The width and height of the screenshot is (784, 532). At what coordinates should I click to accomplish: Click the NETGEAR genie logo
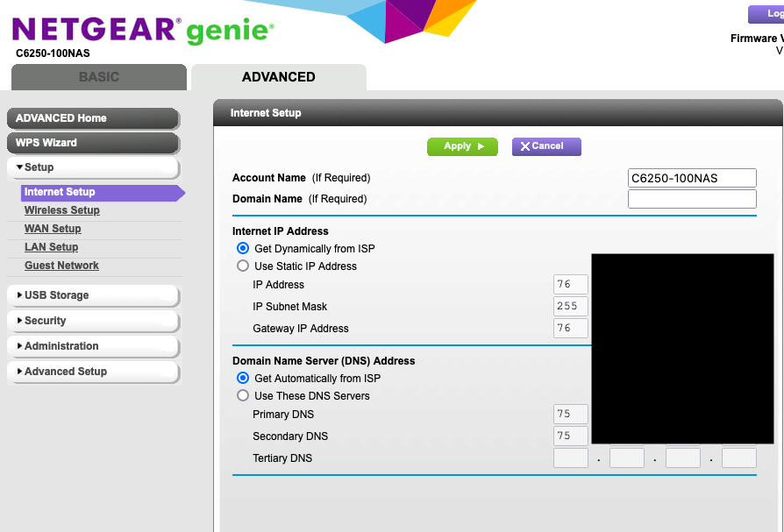pyautogui.click(x=143, y=30)
